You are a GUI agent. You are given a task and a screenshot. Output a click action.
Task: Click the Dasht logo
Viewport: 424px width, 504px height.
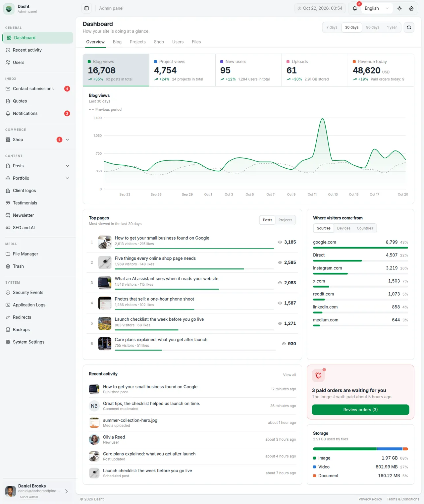9,9
